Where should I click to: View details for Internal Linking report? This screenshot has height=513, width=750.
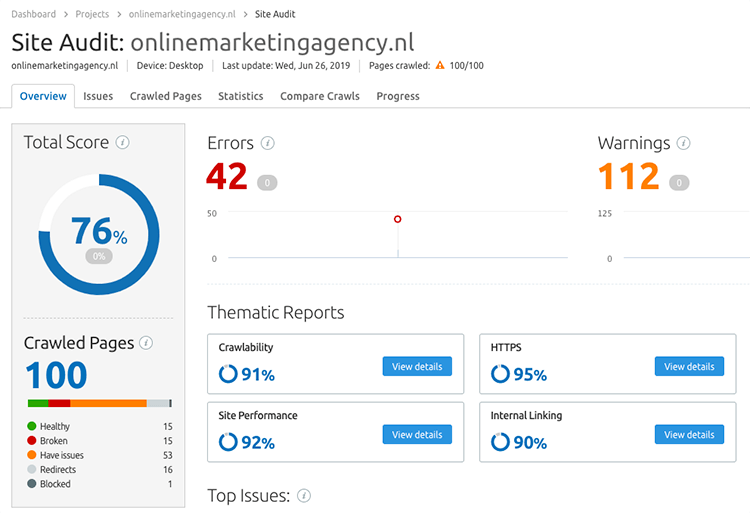(x=689, y=435)
